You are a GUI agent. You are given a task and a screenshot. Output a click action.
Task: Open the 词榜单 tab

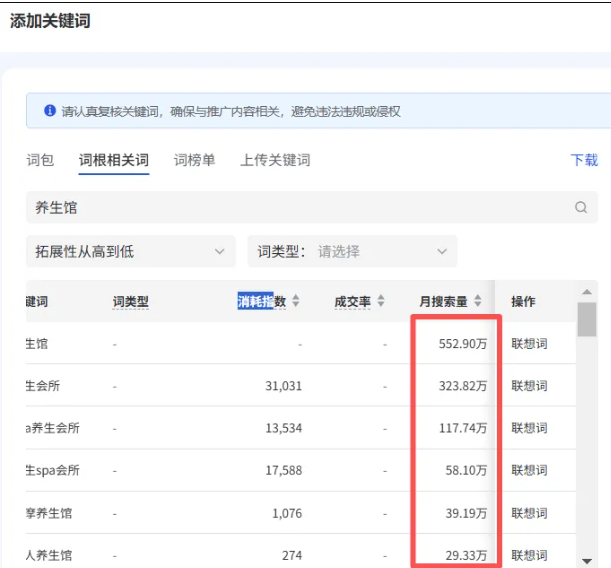click(194, 160)
